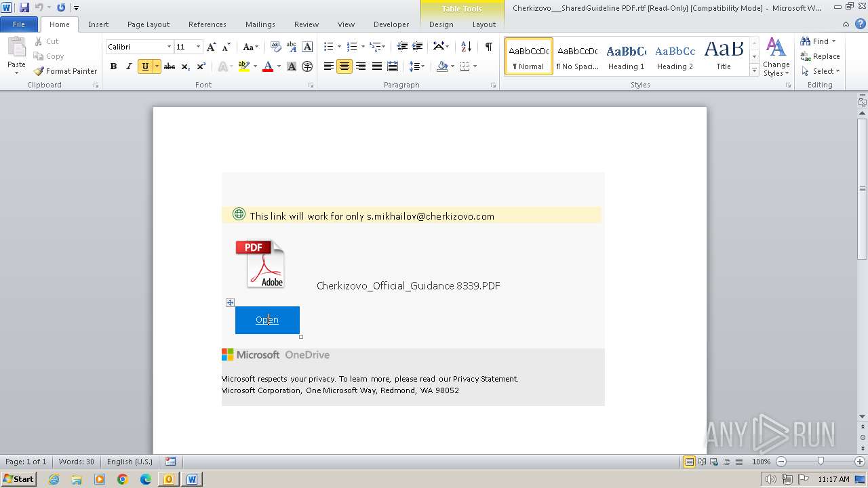868x488 pixels.
Task: Click Line Spacing icon
Action: (x=414, y=66)
